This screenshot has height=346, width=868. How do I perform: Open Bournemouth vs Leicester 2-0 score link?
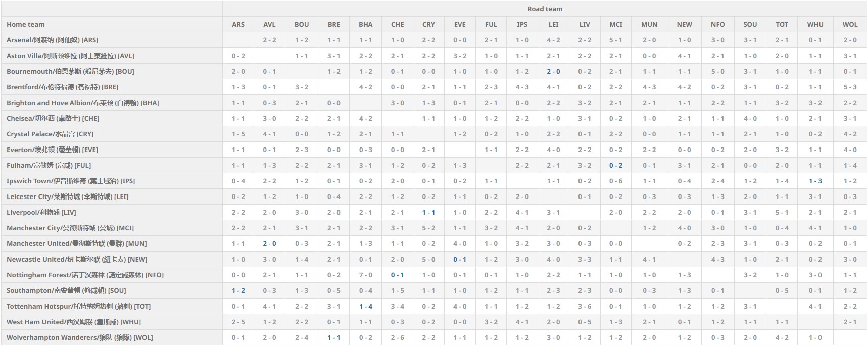[x=553, y=71]
